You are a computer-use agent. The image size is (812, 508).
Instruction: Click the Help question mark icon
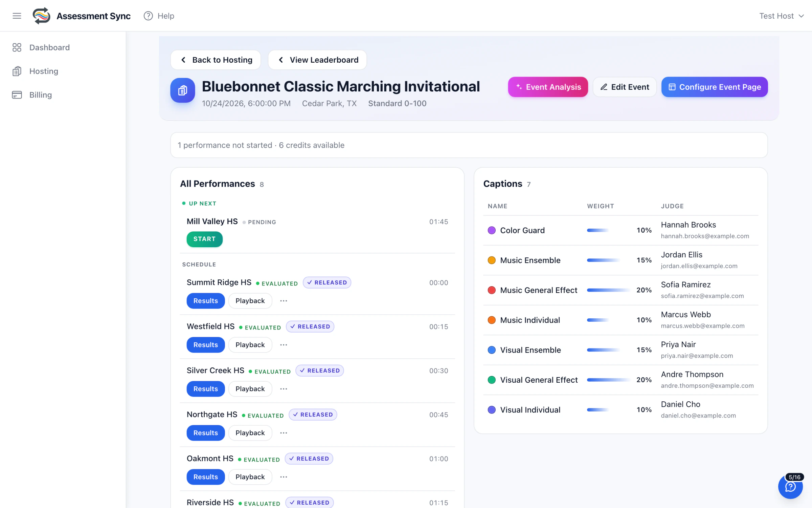pos(148,16)
